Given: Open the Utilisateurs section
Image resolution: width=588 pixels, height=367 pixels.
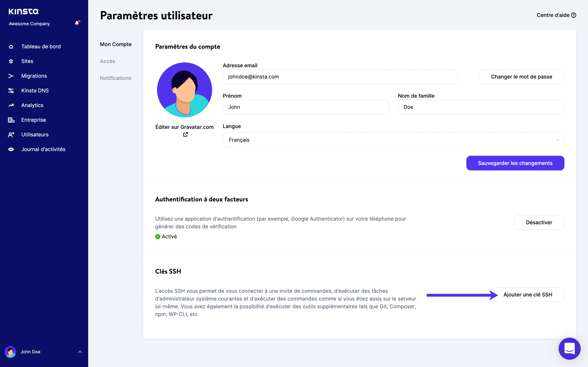Looking at the screenshot, I should click(35, 135).
